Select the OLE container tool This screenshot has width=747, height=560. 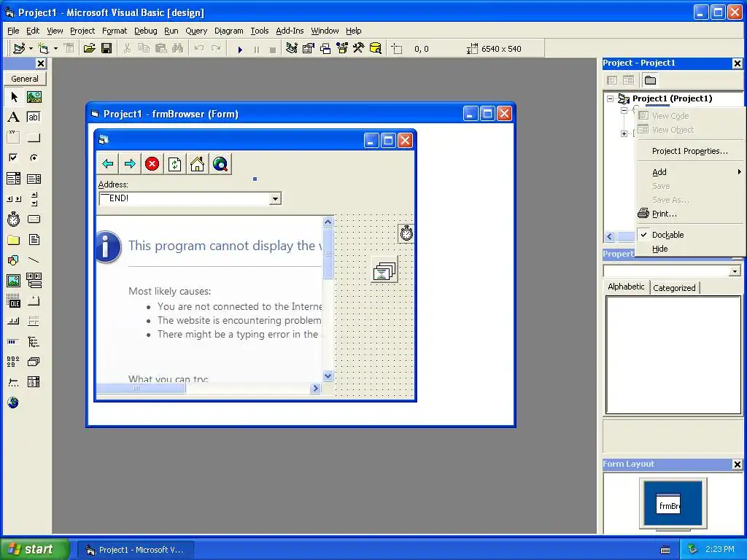click(x=14, y=301)
